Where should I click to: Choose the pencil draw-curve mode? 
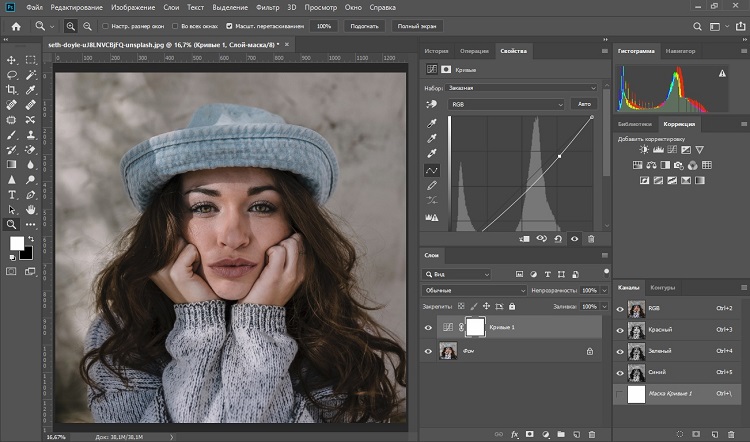pos(431,185)
